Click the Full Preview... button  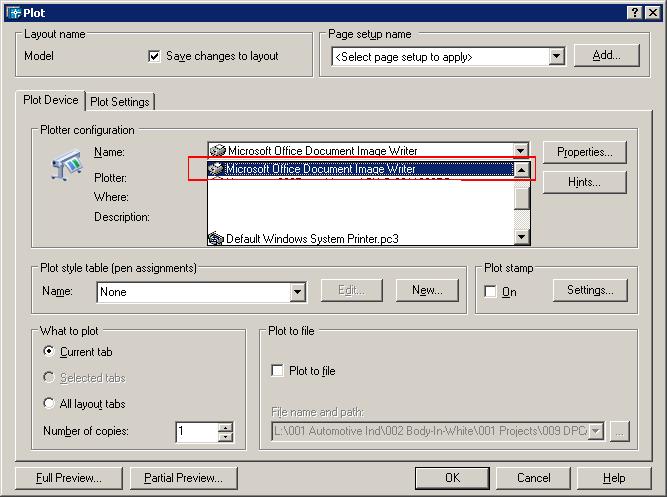click(69, 478)
